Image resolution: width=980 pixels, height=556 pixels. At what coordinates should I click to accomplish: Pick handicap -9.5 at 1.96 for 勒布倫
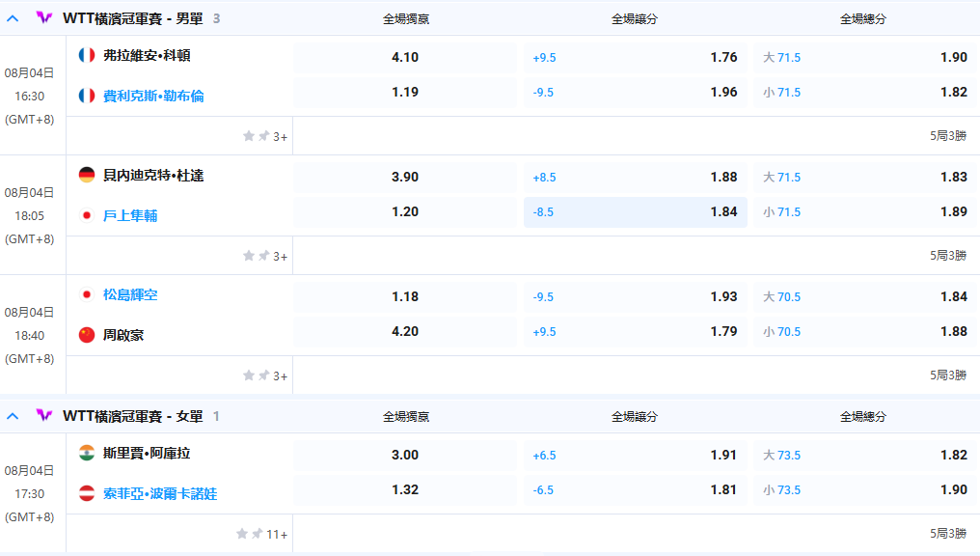tap(635, 92)
